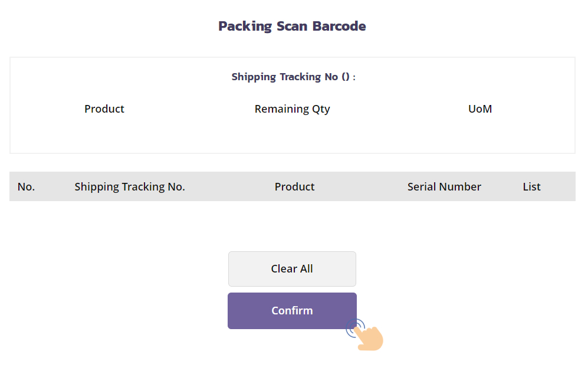The width and height of the screenshot is (588, 371).
Task: Click the empty table body below headers
Action: [292, 221]
